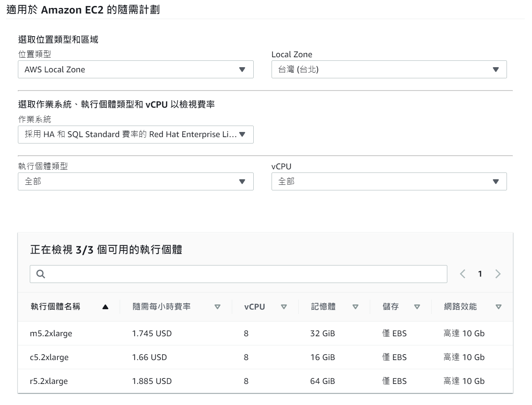This screenshot has height=405, width=532.
Task: Click the m5.2xlarge instance name
Action: [x=51, y=333]
